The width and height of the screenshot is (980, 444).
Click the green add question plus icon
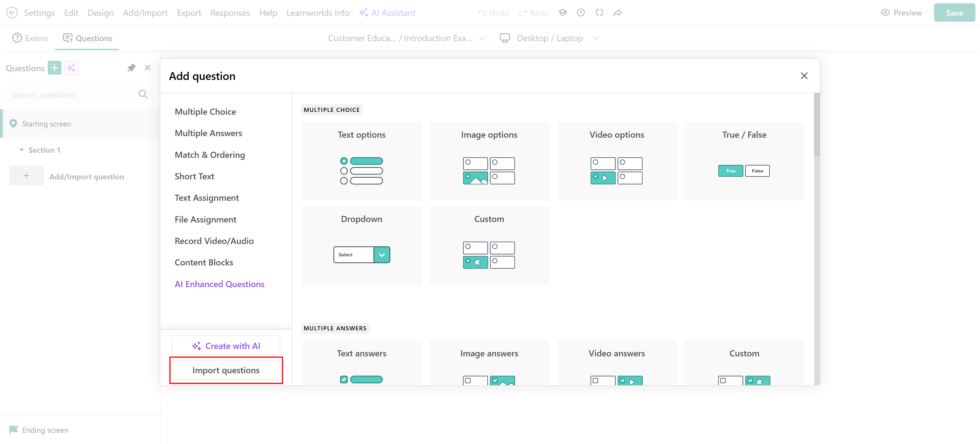click(54, 68)
